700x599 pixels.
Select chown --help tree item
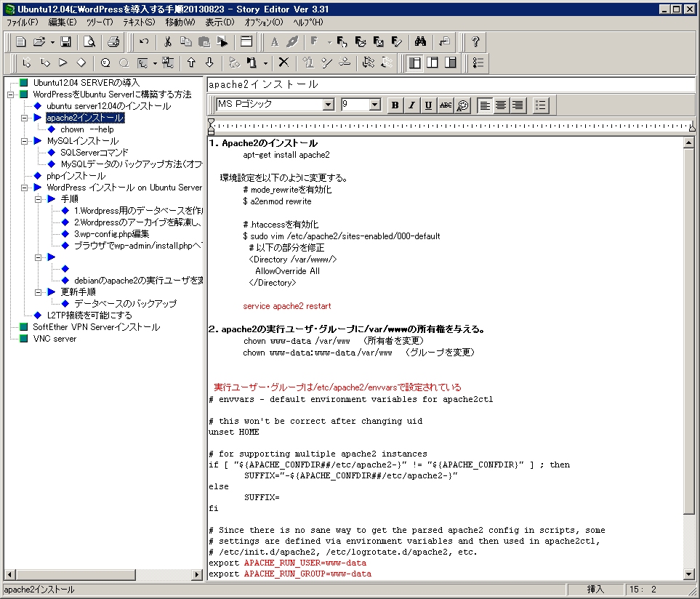click(x=87, y=129)
